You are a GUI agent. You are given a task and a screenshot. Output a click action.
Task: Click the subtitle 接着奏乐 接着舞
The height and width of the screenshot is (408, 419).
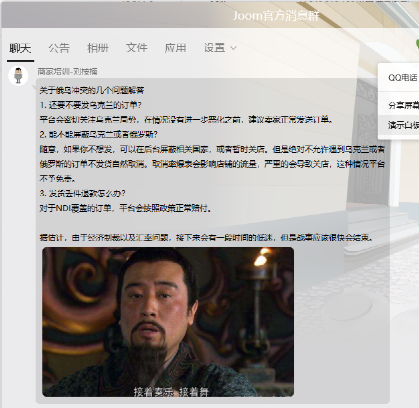tap(171, 392)
